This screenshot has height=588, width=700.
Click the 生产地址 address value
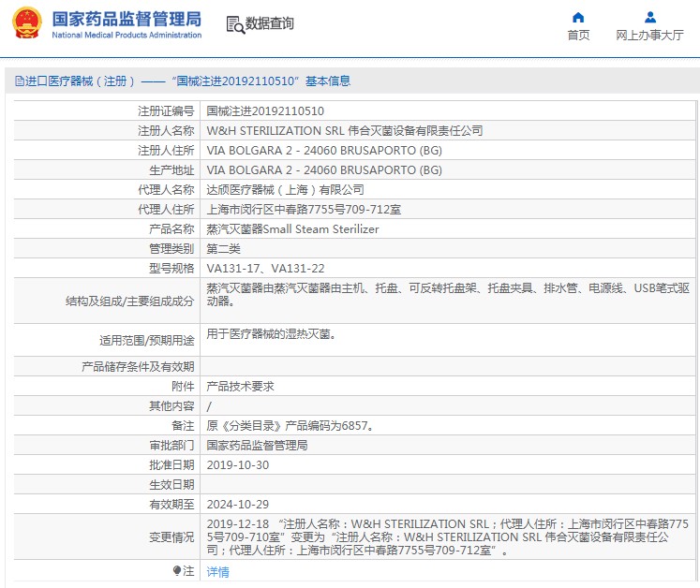coord(324,170)
